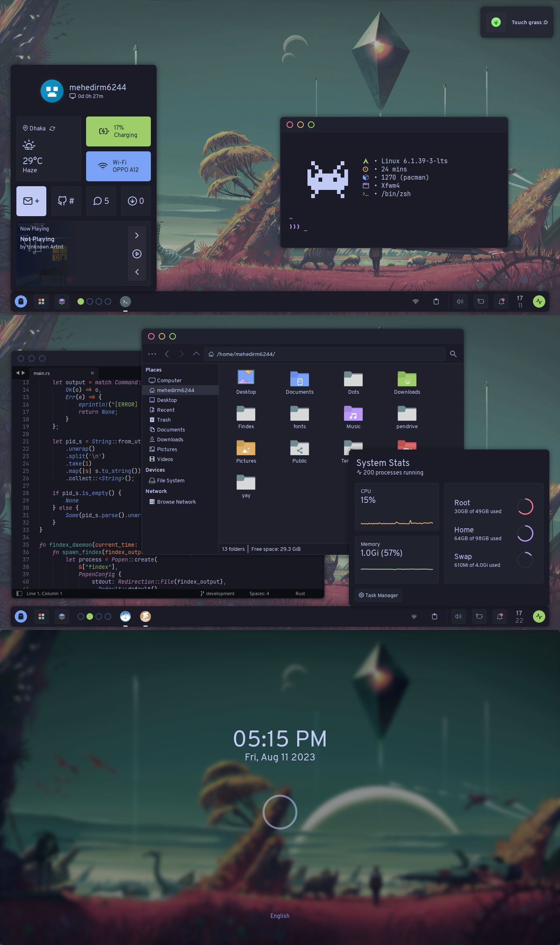The image size is (560, 945).
Task: Select Computer in Places sidebar
Action: pos(180,380)
